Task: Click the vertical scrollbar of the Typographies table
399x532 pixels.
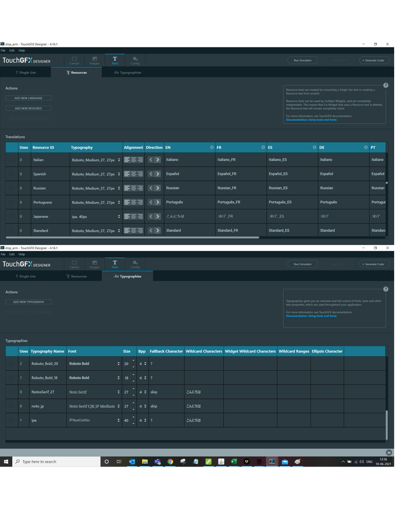Action: pyautogui.click(x=386, y=425)
